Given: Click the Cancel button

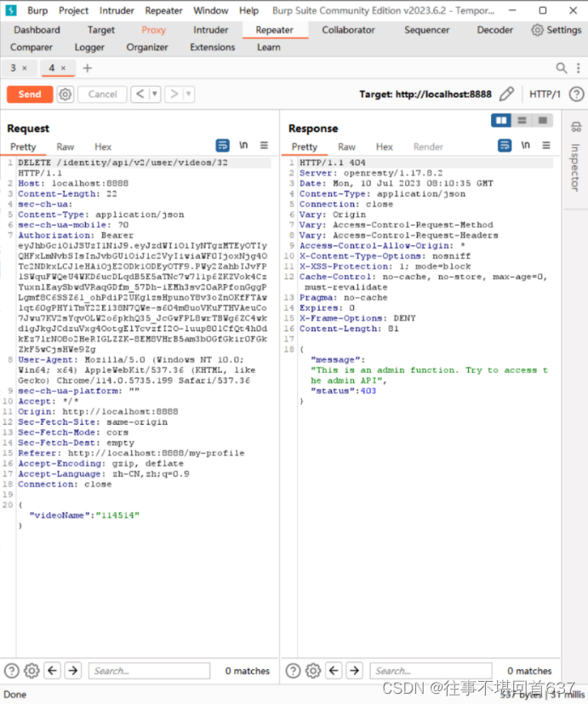Looking at the screenshot, I should (102, 94).
